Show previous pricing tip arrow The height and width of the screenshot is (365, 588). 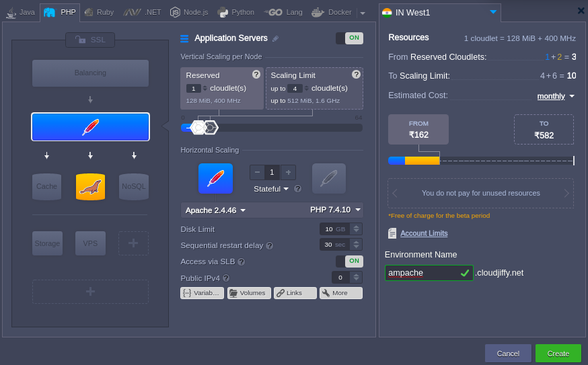(394, 194)
